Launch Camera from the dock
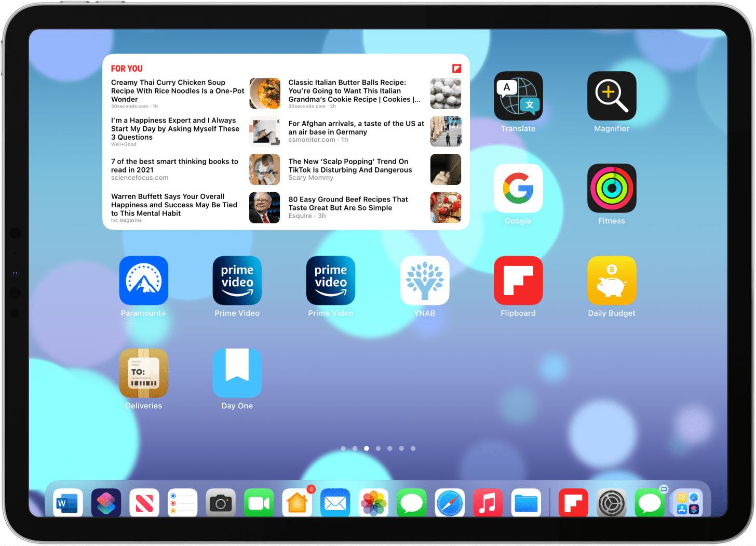756x546 pixels. click(221, 503)
